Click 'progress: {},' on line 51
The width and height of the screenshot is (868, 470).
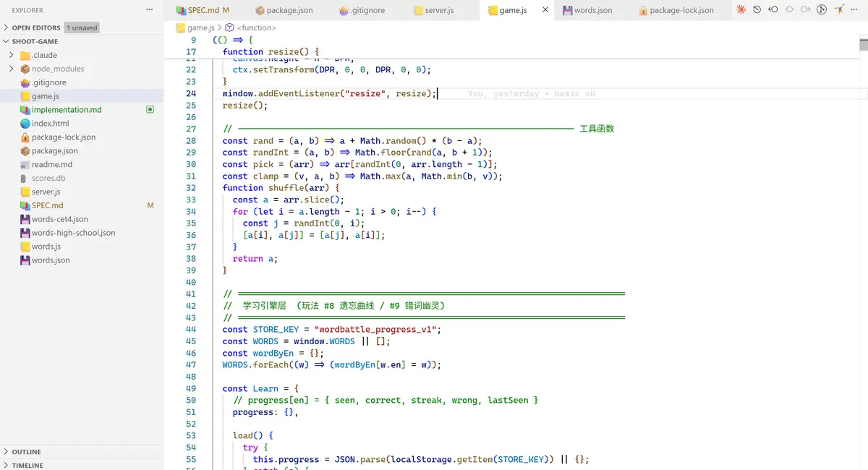click(265, 412)
